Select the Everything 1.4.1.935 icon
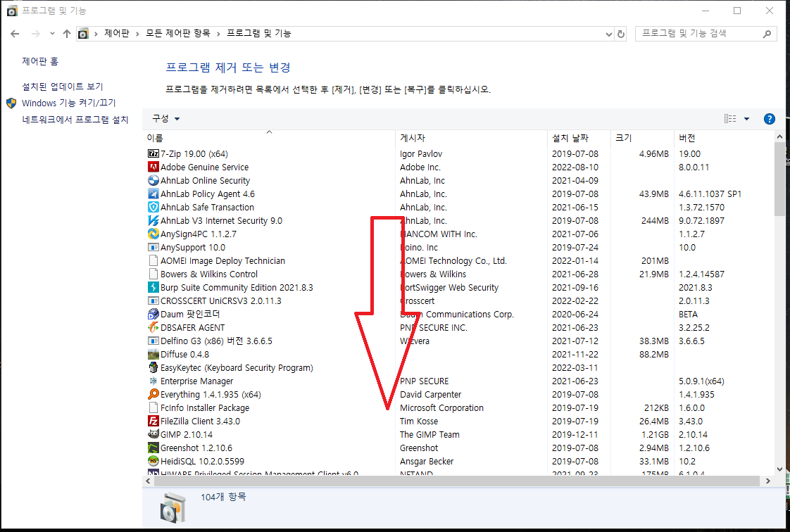The height and width of the screenshot is (532, 790). 153,394
